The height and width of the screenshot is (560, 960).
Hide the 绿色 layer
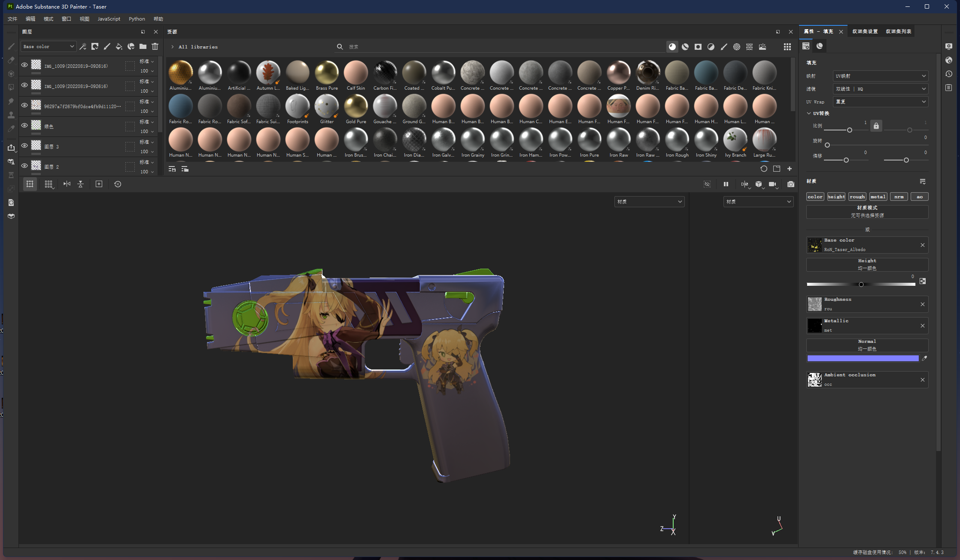tap(24, 125)
